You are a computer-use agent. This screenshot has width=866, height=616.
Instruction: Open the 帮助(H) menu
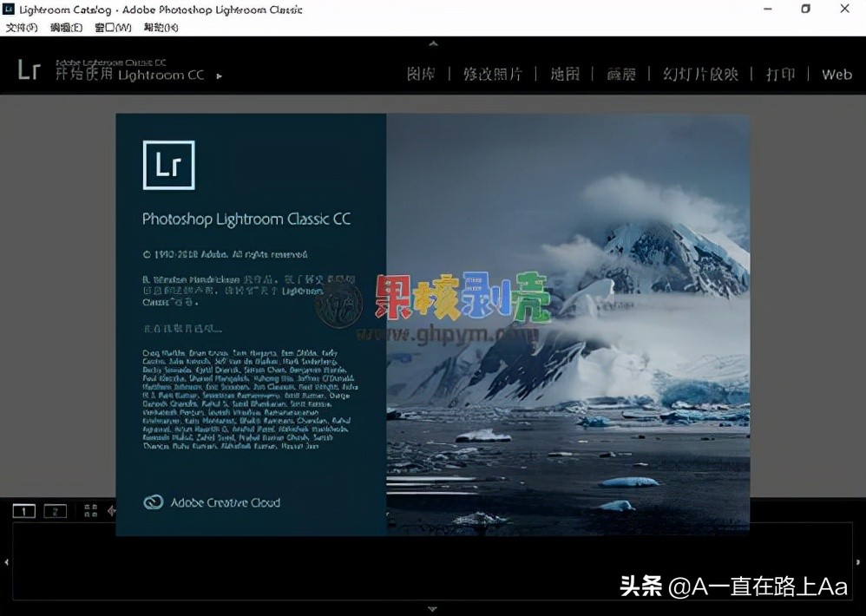pyautogui.click(x=161, y=27)
